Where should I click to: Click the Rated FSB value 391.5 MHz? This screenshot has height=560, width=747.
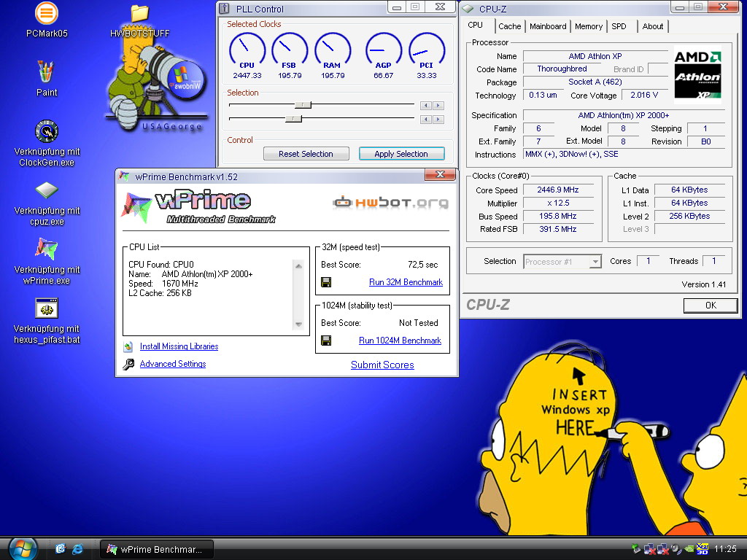558,229
